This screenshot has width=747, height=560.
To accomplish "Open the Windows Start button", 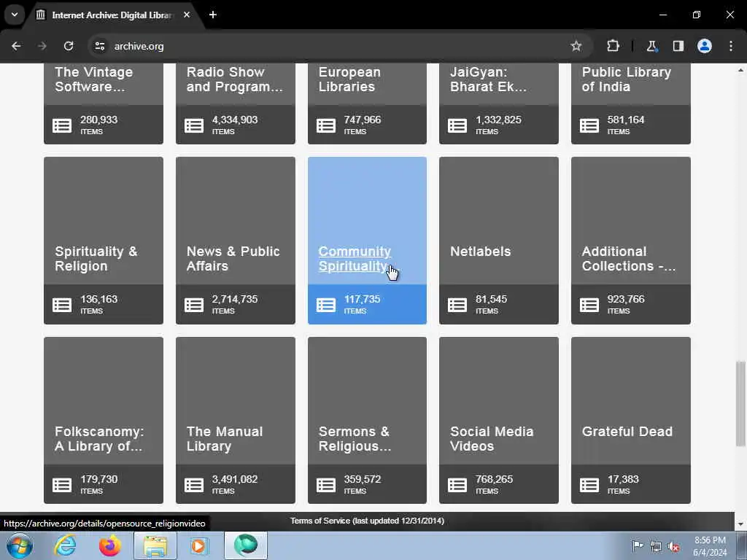I will (19, 545).
